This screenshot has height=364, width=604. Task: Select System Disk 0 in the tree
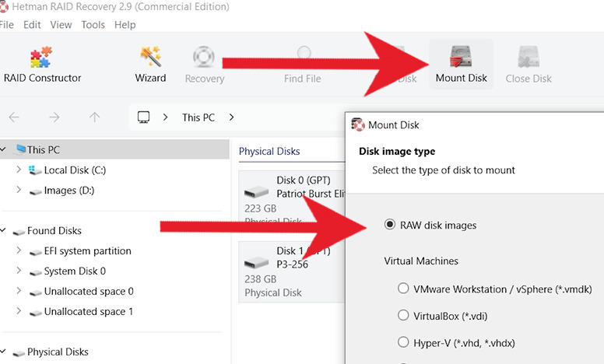(x=75, y=271)
